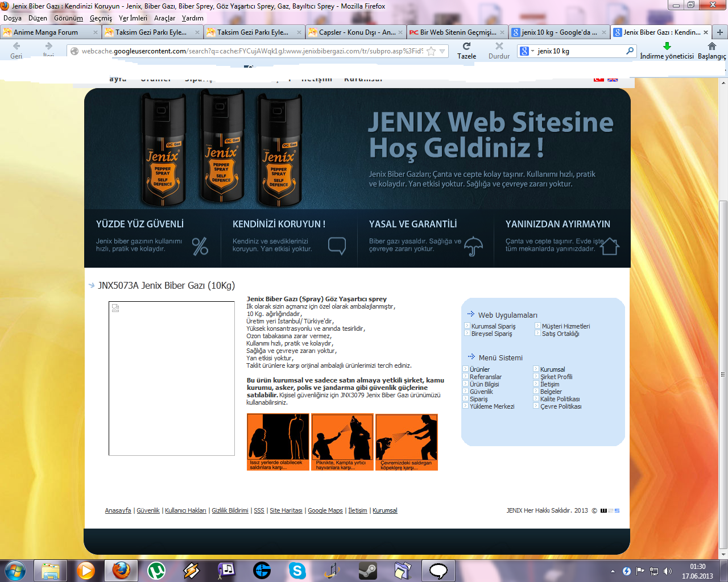Open the Dosya menu

click(13, 18)
